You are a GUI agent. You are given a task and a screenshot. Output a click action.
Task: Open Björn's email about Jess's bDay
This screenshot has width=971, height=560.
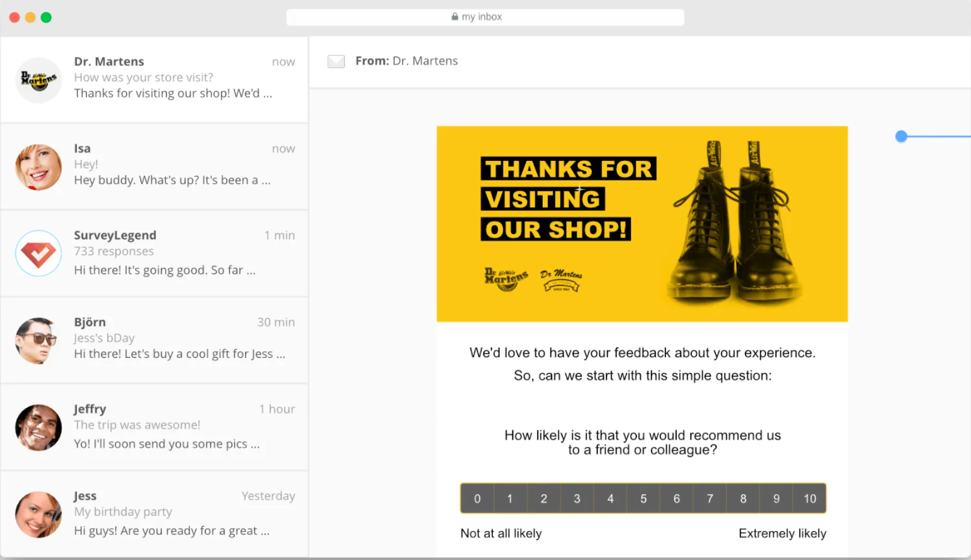coord(154,340)
